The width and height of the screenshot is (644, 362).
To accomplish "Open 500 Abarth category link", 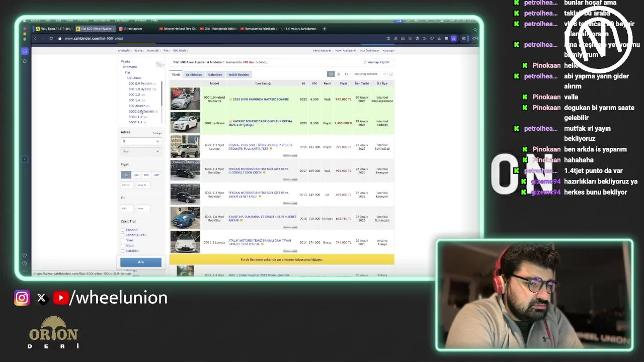I will (x=137, y=106).
